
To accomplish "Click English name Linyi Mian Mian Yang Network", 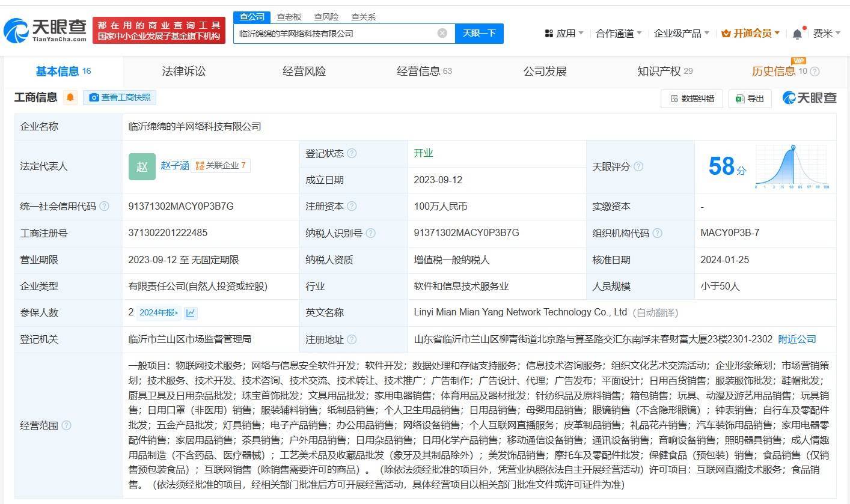I will 521,312.
